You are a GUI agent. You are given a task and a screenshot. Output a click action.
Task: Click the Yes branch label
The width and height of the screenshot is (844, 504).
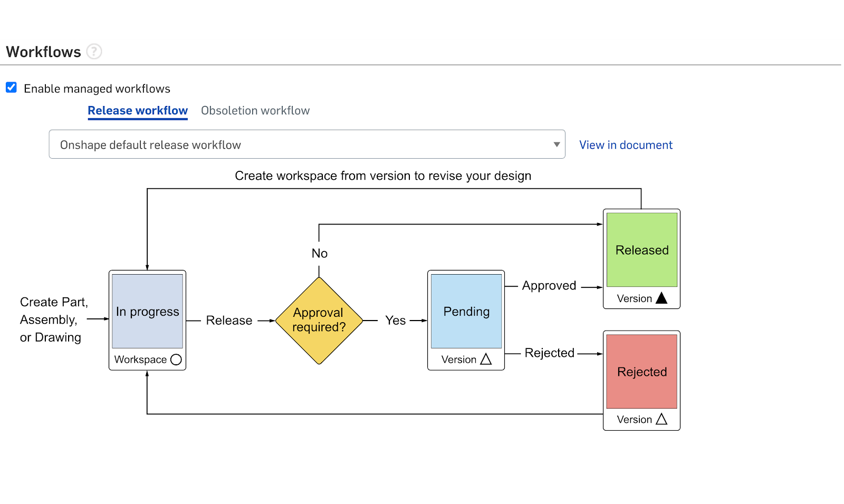click(395, 321)
